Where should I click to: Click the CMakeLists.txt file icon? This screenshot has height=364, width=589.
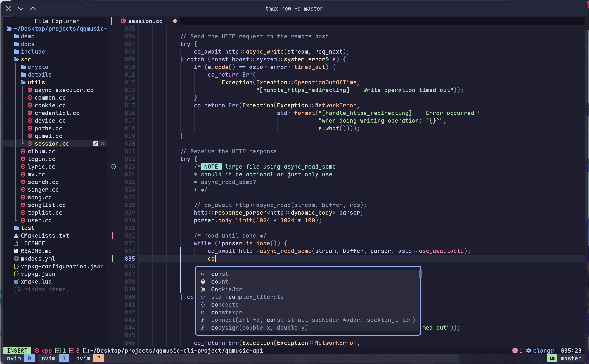tap(16, 236)
